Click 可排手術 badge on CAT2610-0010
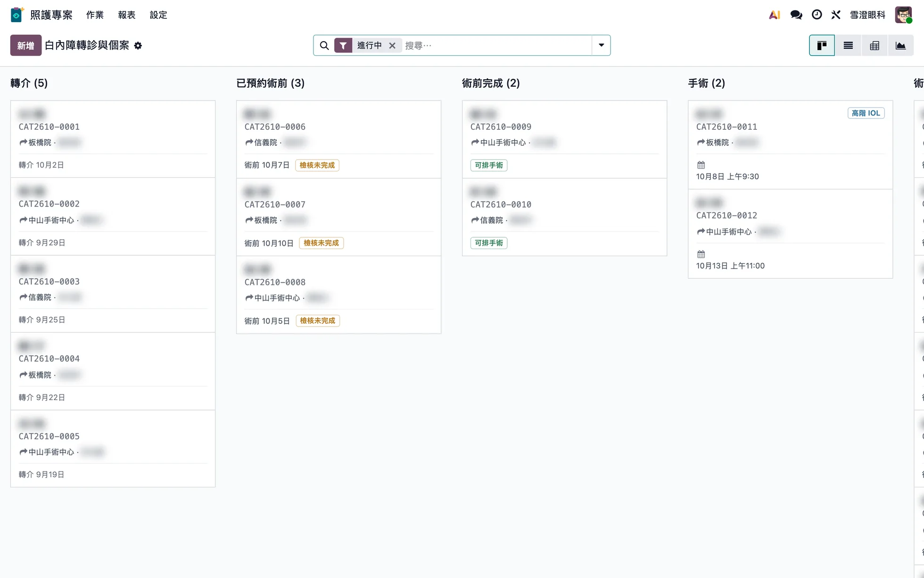 pyautogui.click(x=489, y=243)
